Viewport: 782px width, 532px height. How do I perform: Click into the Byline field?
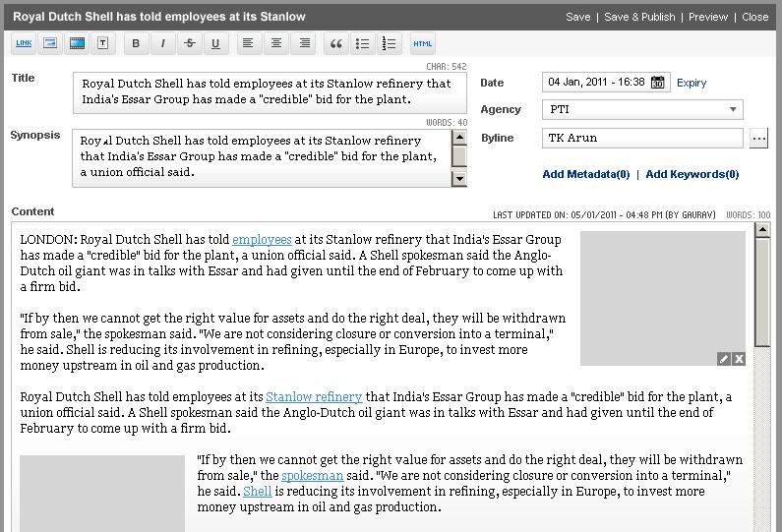[641, 139]
